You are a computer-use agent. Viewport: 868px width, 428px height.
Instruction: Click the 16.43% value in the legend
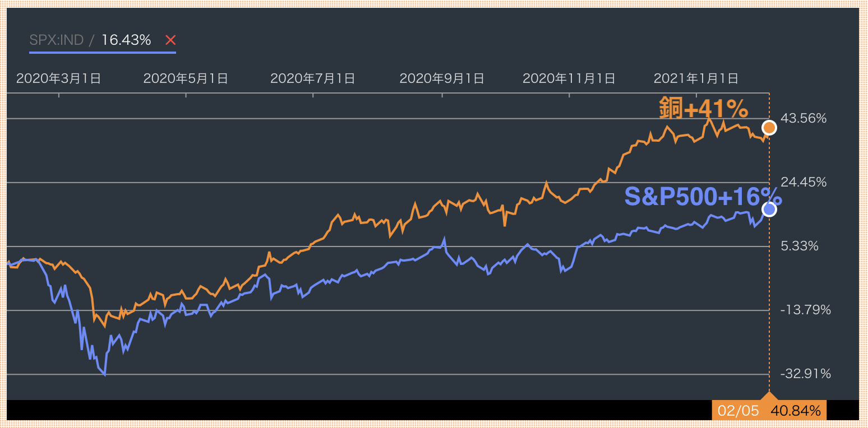pyautogui.click(x=126, y=40)
